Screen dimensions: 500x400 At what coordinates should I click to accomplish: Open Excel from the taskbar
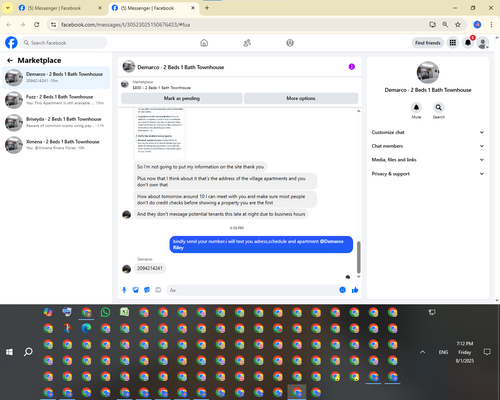pyautogui.click(x=125, y=312)
